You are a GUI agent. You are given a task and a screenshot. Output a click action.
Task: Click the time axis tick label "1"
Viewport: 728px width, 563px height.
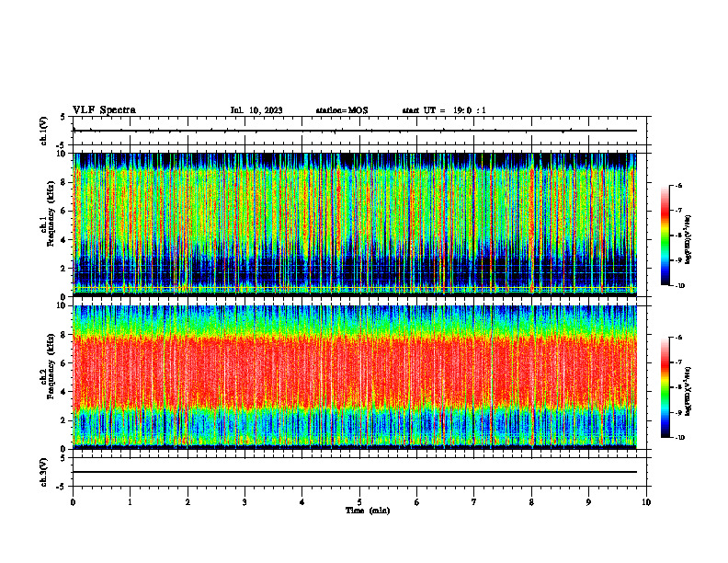[x=130, y=502]
